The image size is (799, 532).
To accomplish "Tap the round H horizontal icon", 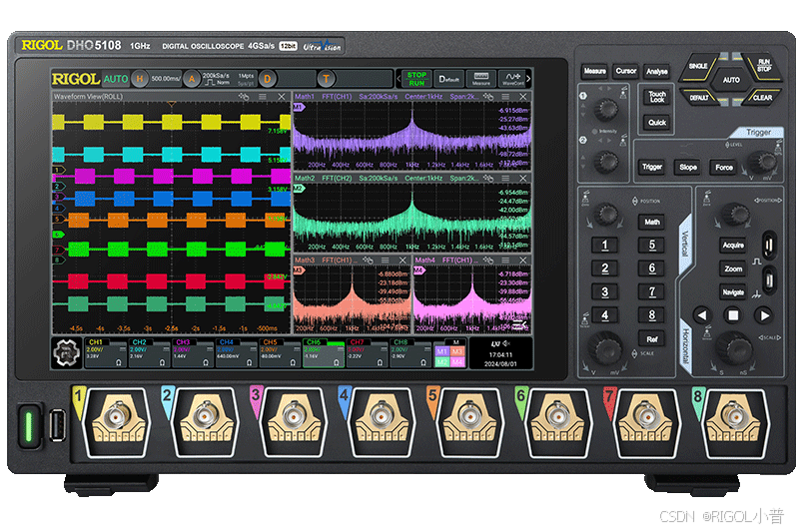I will click(140, 79).
